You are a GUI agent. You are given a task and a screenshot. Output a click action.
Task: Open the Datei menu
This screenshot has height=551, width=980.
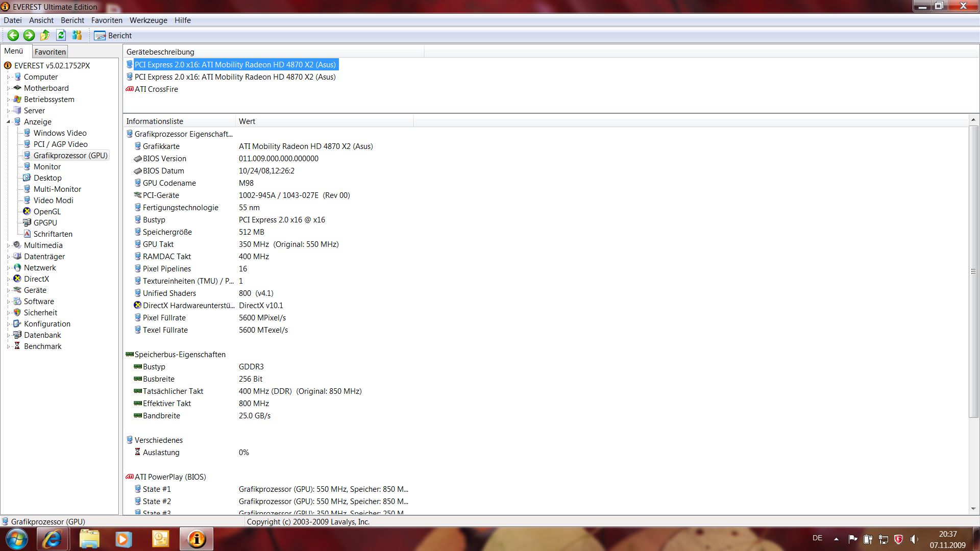(x=13, y=20)
